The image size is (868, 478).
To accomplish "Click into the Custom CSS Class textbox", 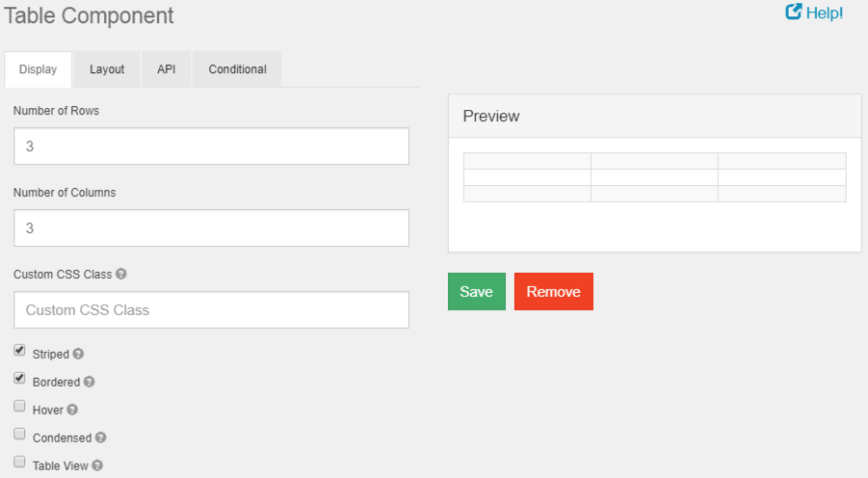I will (211, 310).
